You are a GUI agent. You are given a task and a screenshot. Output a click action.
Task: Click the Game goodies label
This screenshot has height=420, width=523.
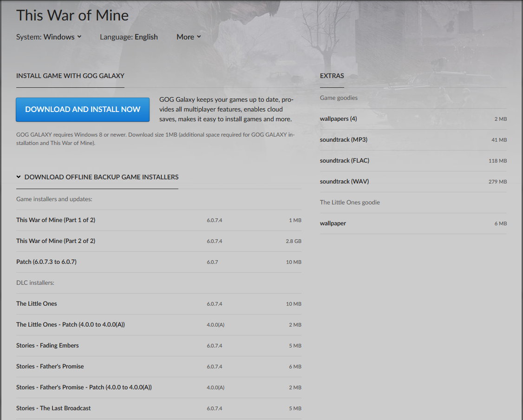pyautogui.click(x=339, y=98)
